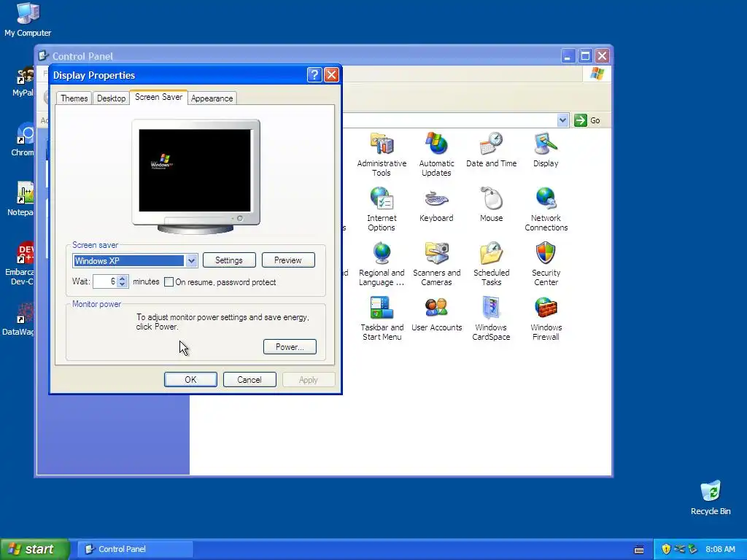Switch to the Desktop tab
Image resolution: width=747 pixels, height=560 pixels.
111,98
